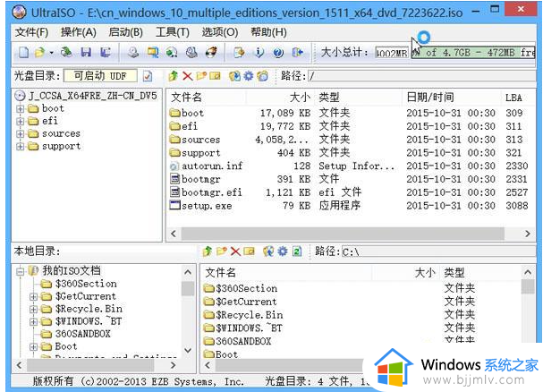Select the bootmgr.efi file row
Image resolution: width=543 pixels, height=392 pixels.
[x=349, y=192]
